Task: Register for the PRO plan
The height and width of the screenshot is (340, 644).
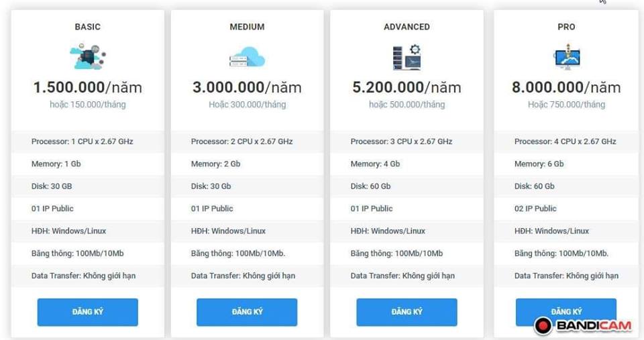Action: [x=566, y=310]
